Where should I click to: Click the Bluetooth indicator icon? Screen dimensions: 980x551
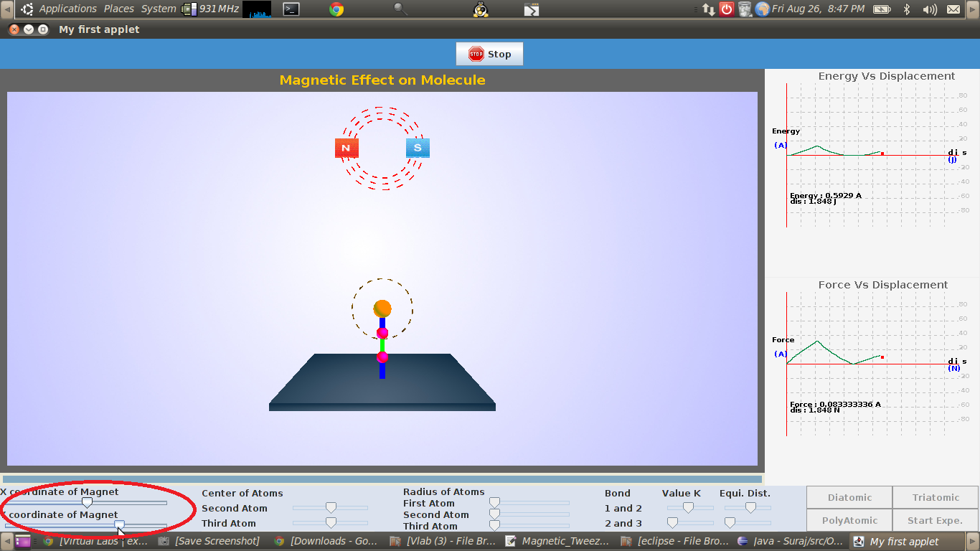906,9
